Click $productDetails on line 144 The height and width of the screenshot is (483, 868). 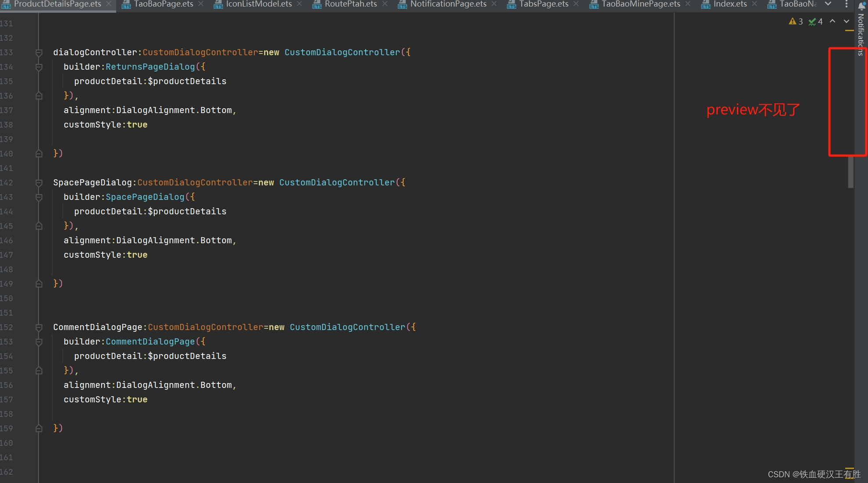coord(187,211)
